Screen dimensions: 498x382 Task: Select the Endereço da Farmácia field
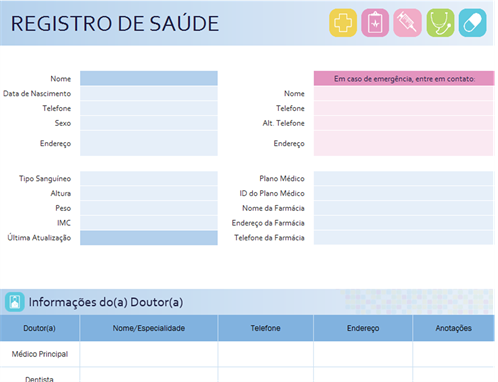403,223
